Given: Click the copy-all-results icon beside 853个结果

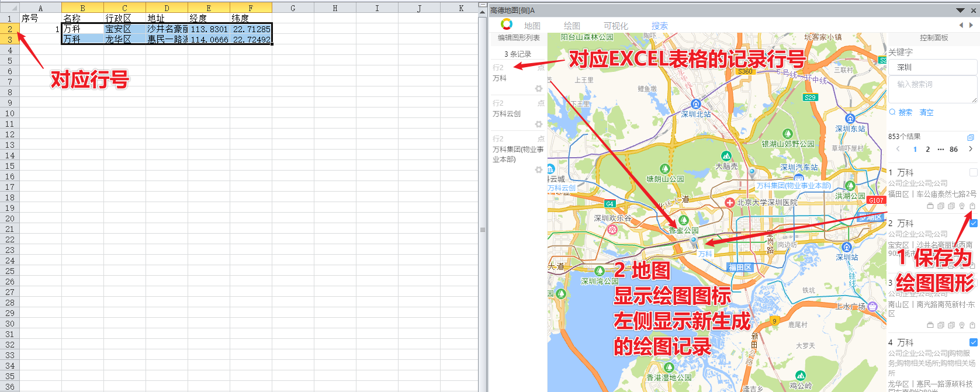Looking at the screenshot, I should (971, 137).
